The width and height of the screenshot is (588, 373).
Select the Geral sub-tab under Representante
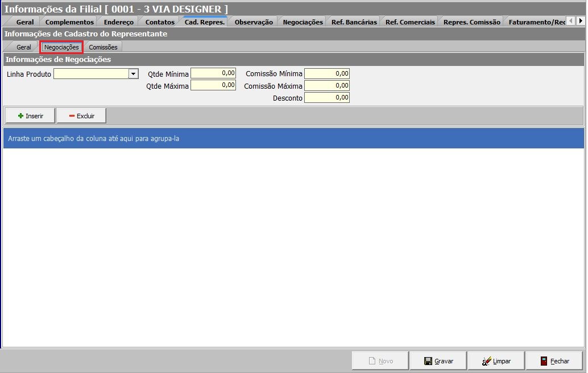click(23, 47)
